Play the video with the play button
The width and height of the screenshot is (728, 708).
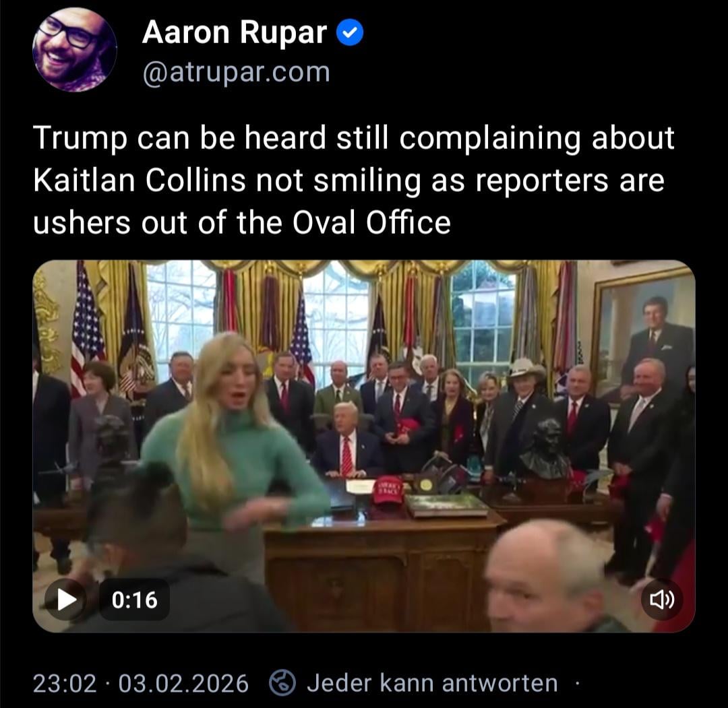point(66,600)
